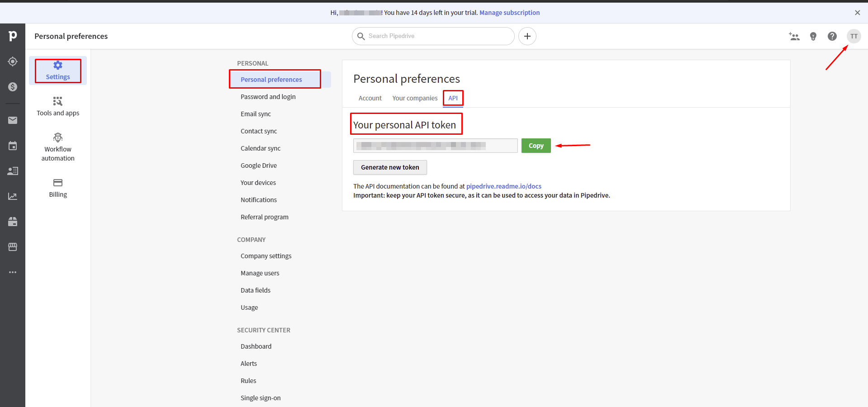Open Products box icon in sidebar

[13, 222]
